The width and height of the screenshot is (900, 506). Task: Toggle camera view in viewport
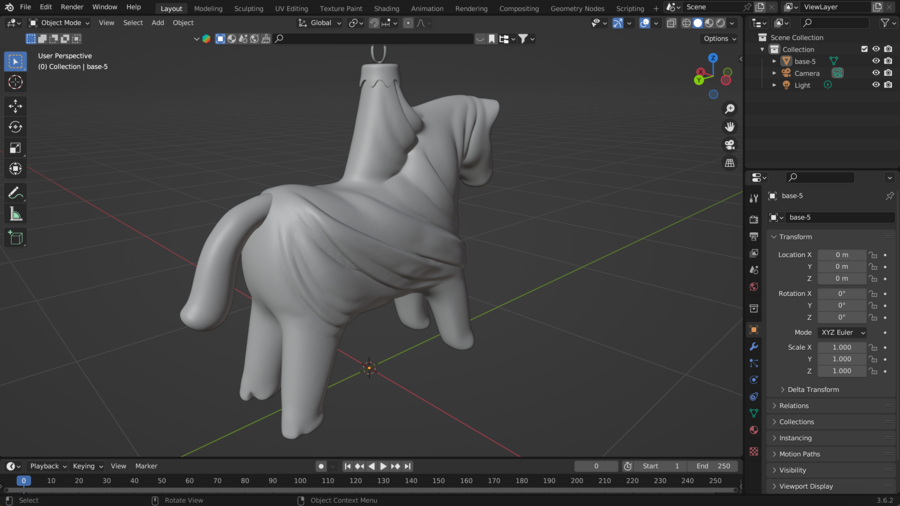click(729, 145)
